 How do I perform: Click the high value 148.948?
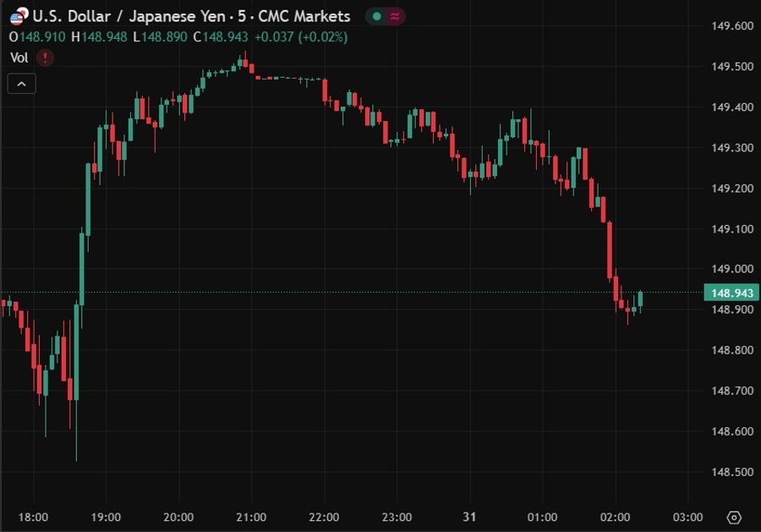104,37
